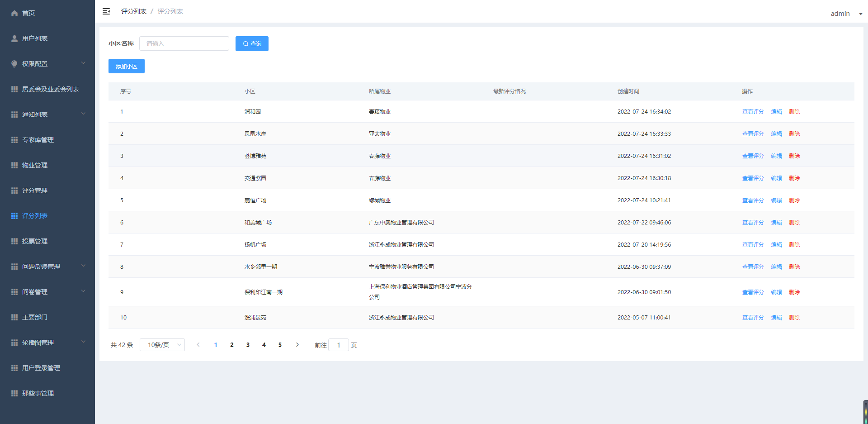Go to page 4 in pagination
The height and width of the screenshot is (424, 868).
click(x=264, y=345)
